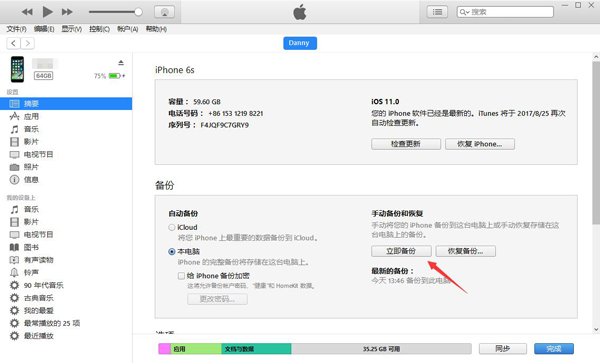Image resolution: width=600 pixels, height=363 pixels.
Task: Click the iOS 11.0 version label
Action: click(385, 101)
